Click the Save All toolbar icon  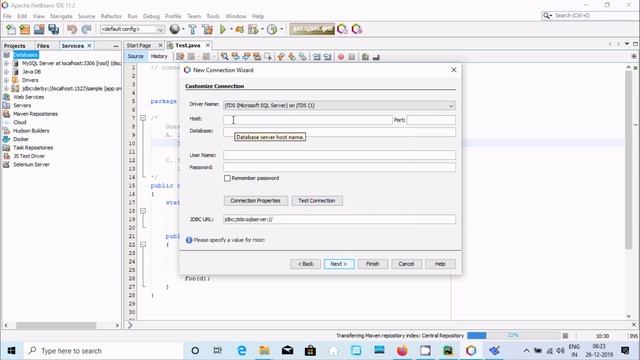[53, 29]
